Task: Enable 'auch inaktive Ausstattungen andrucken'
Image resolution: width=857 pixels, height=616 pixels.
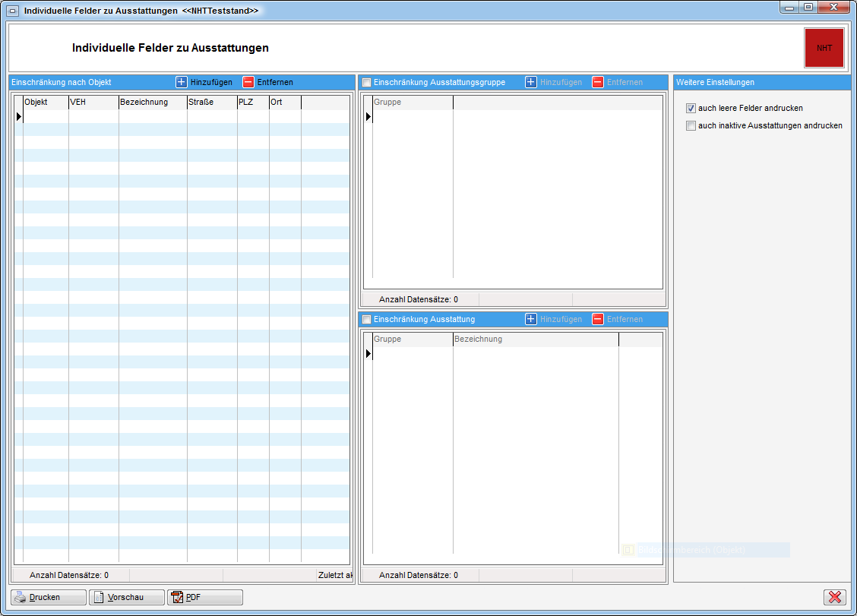Action: (x=691, y=125)
